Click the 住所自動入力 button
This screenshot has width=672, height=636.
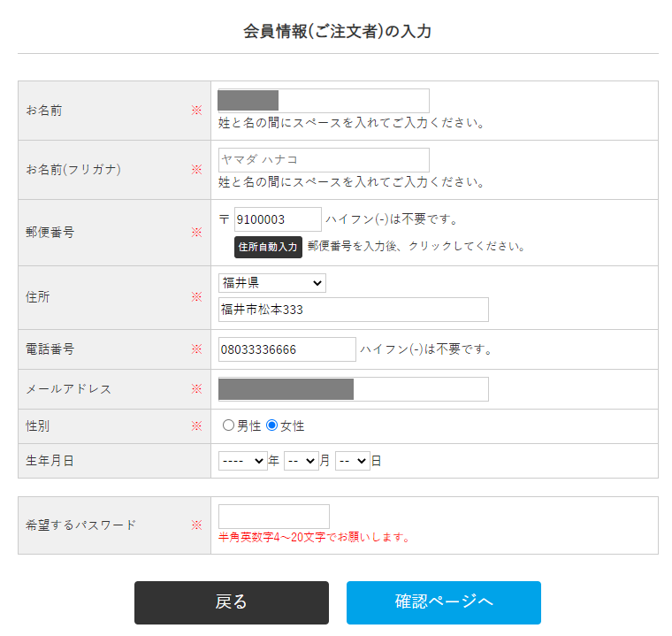tap(268, 247)
